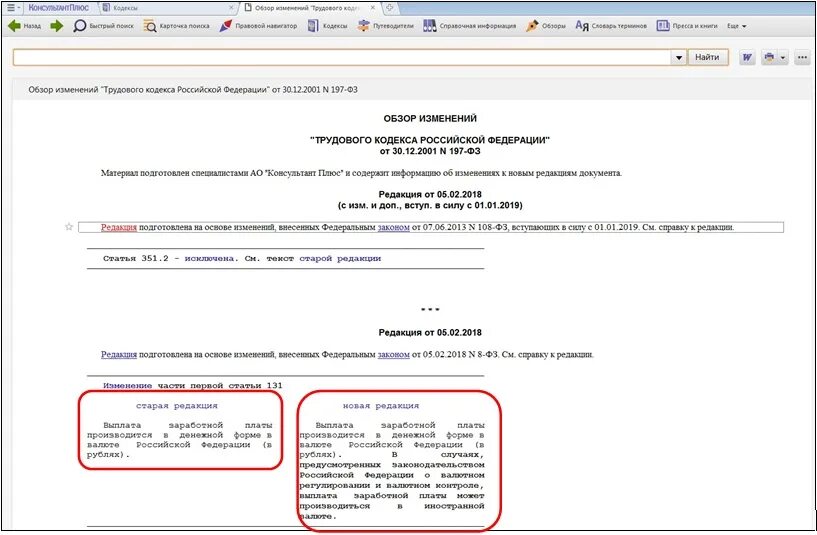
Task: Open Быстрый поиск
Action: tap(104, 26)
